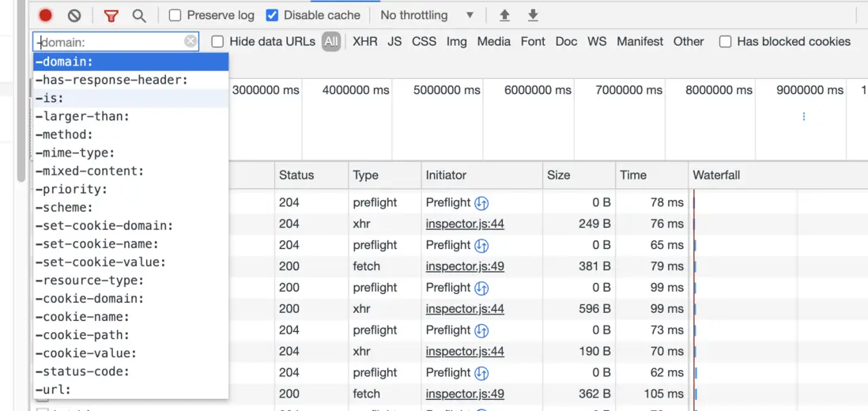Clear the network log
The width and height of the screenshot is (868, 411).
(74, 15)
